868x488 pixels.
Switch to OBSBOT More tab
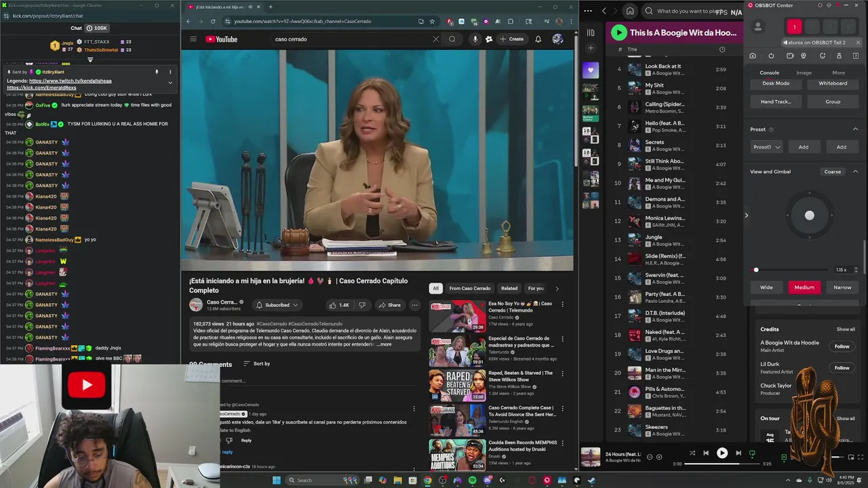(x=839, y=73)
